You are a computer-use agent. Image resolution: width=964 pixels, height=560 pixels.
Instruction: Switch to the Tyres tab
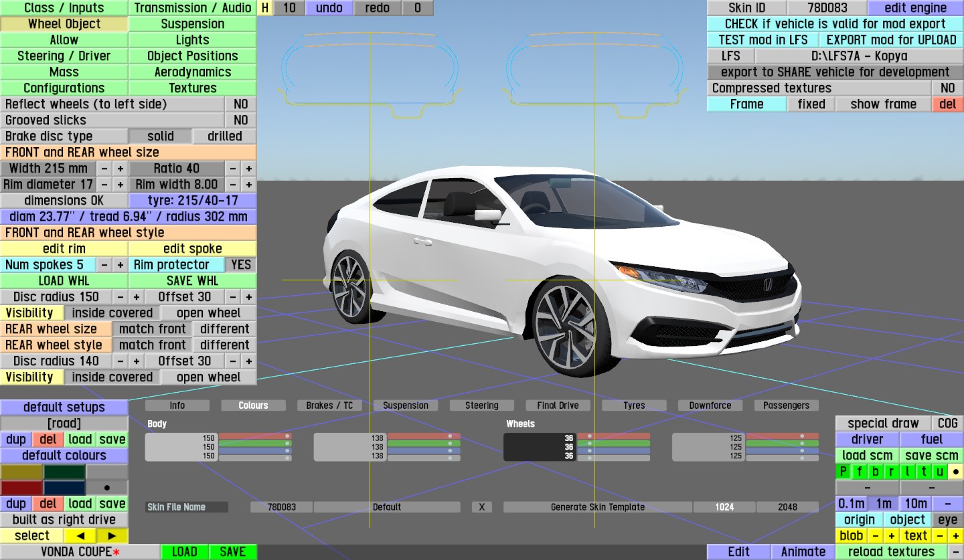[x=634, y=405]
